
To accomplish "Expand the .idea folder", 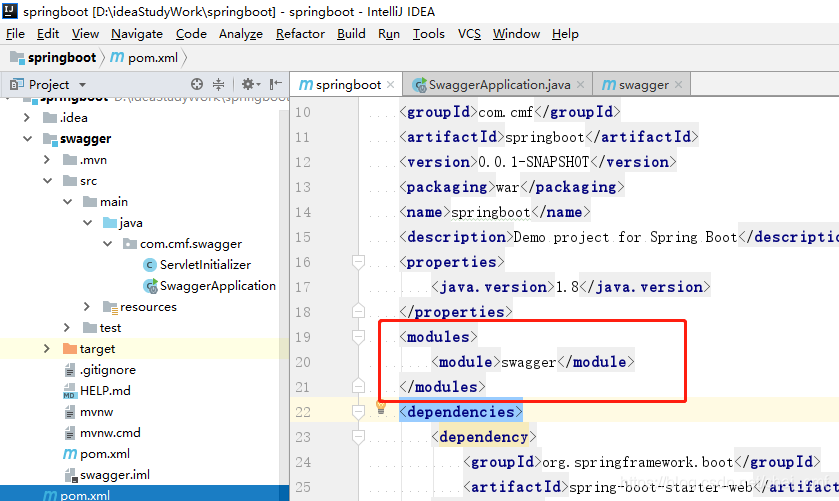I will tap(27, 117).
